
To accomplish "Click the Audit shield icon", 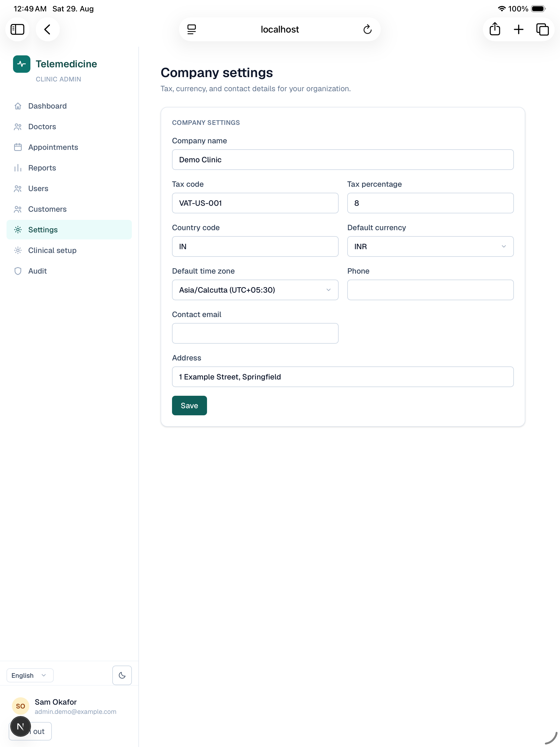I will click(x=18, y=271).
